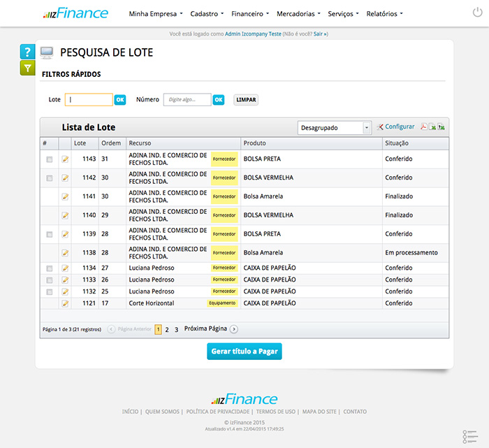This screenshot has height=448, width=489.
Task: Click Gerar título a Pagar button
Action: [245, 351]
